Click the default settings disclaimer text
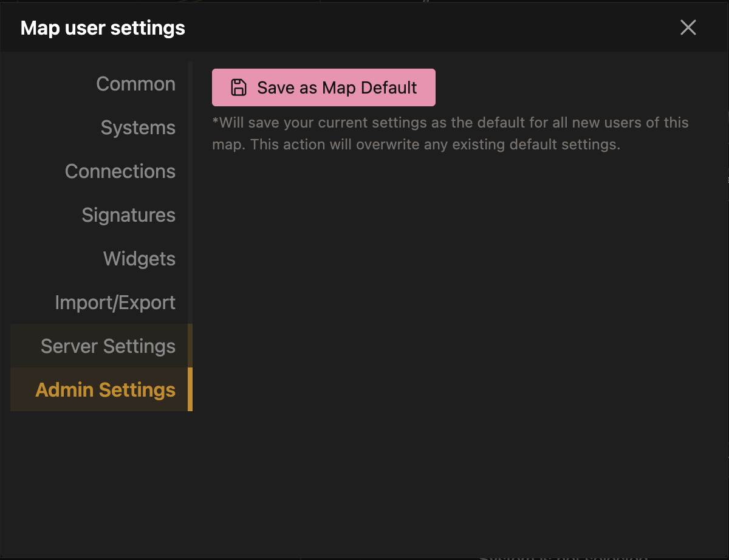Screen dimensions: 729x560 click(x=450, y=133)
